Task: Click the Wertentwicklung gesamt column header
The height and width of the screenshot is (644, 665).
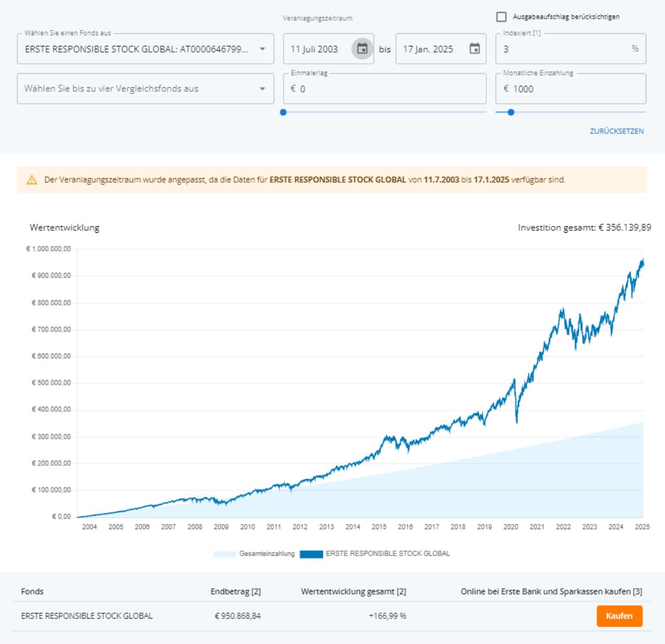Action: (353, 592)
